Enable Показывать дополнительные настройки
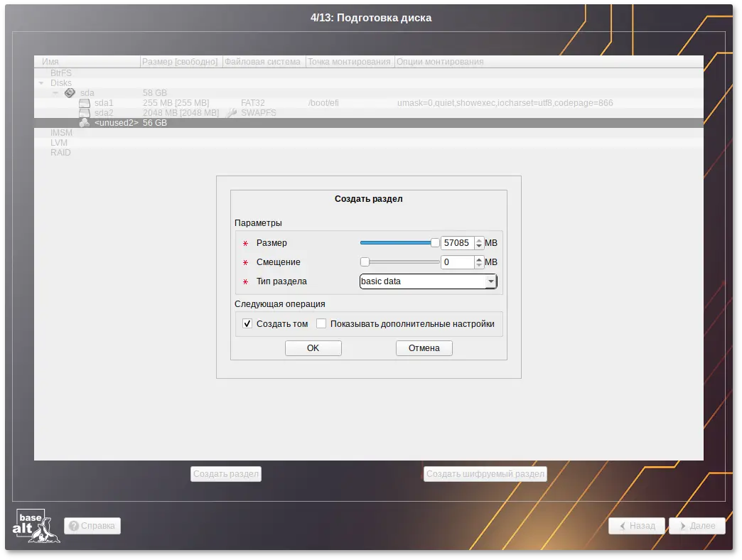Screen dimensions: 742x560 [321, 323]
